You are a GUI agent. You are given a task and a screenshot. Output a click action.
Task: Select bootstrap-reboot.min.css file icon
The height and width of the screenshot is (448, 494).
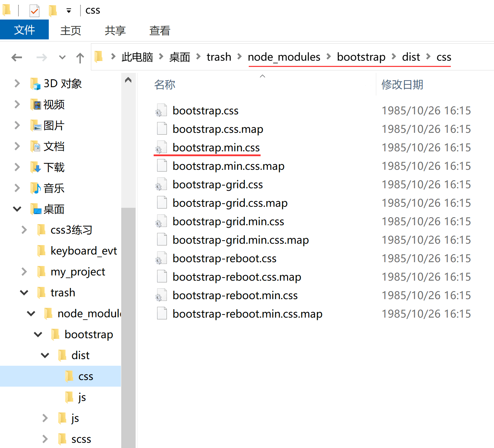161,295
